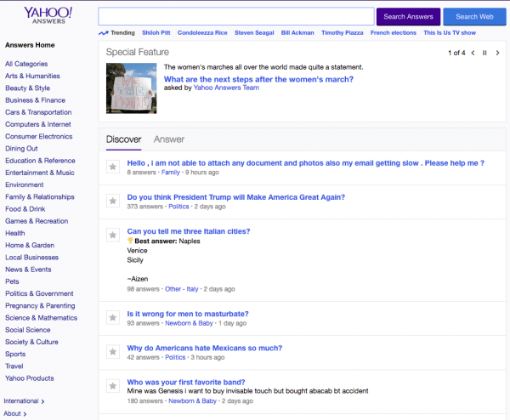510x420 pixels.
Task: Open Society & Culture category
Action: pos(31,342)
